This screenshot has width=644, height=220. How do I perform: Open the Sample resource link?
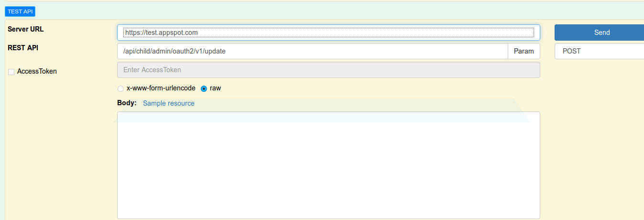169,103
